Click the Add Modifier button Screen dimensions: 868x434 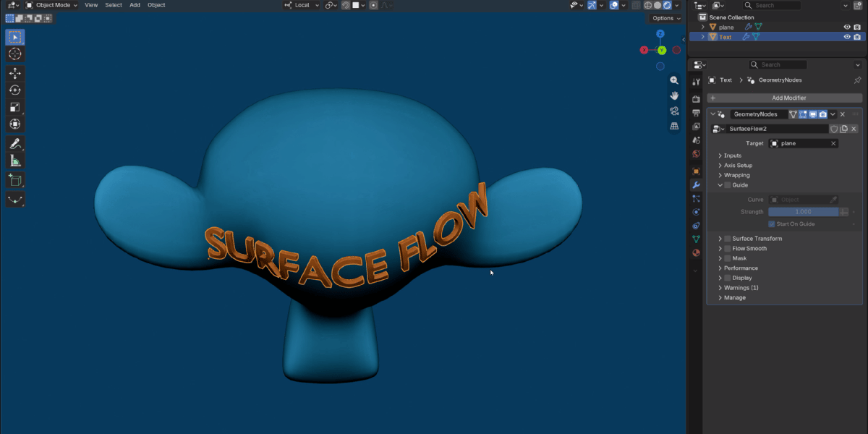(785, 98)
